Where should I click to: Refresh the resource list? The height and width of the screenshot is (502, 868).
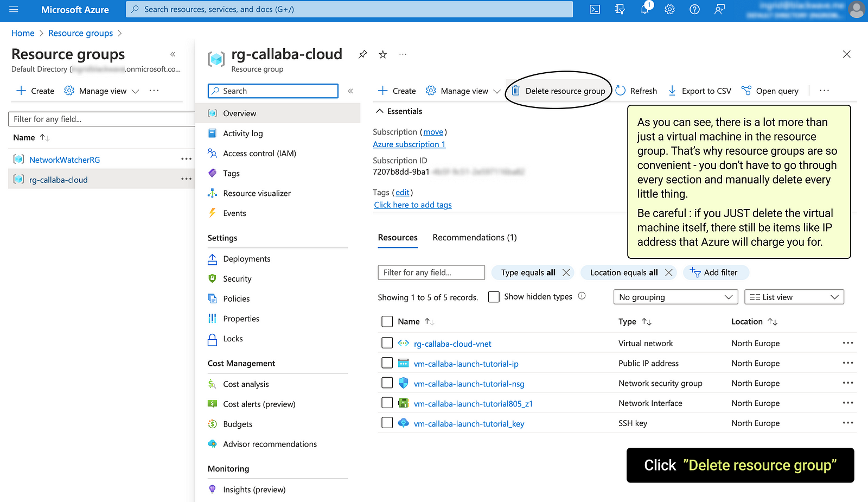click(x=636, y=91)
